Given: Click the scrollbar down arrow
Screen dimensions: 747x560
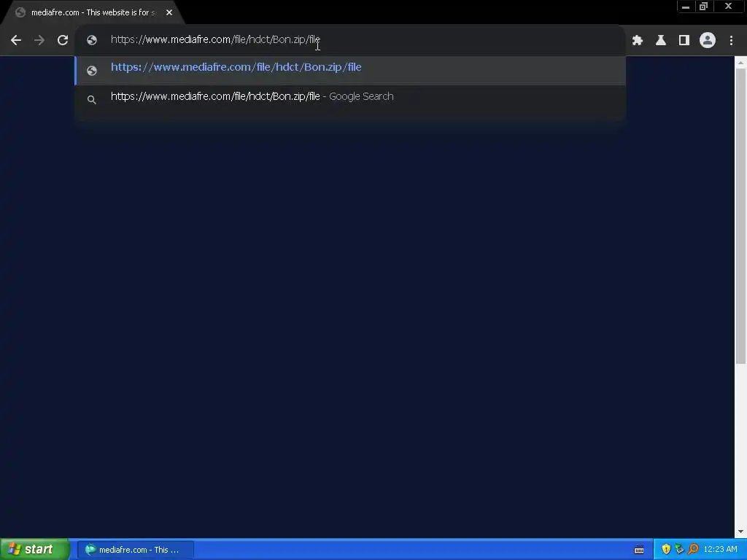Looking at the screenshot, I should [x=740, y=532].
